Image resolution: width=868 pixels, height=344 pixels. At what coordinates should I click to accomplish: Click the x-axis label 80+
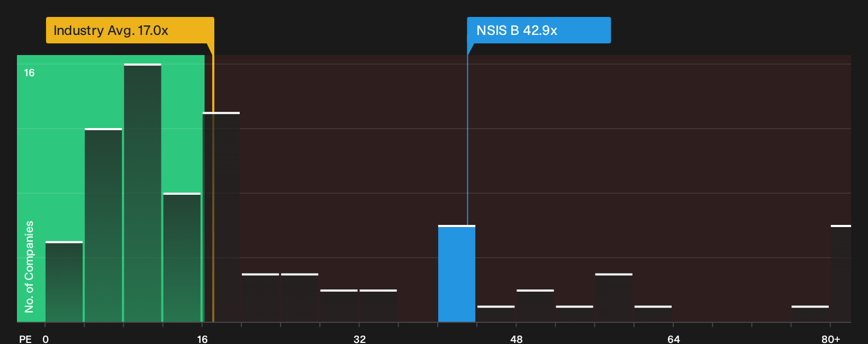pyautogui.click(x=831, y=339)
